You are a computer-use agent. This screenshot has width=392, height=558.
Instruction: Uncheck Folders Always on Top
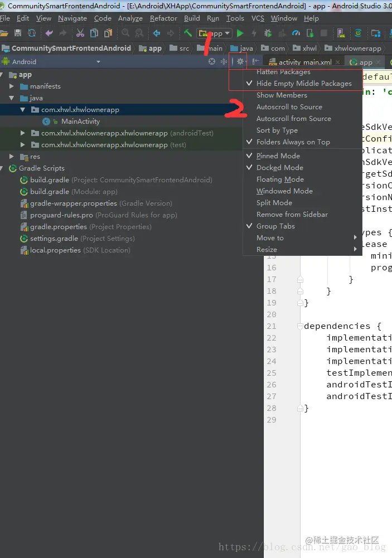pyautogui.click(x=303, y=142)
